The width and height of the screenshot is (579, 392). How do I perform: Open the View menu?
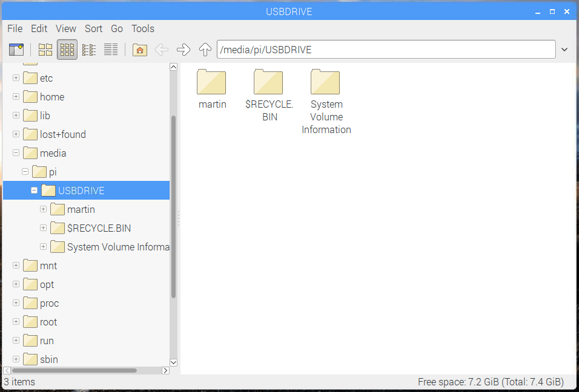[66, 28]
